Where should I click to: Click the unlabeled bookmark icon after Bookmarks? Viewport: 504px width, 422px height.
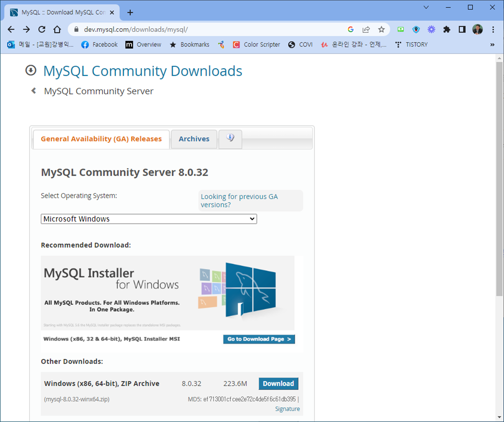[221, 44]
